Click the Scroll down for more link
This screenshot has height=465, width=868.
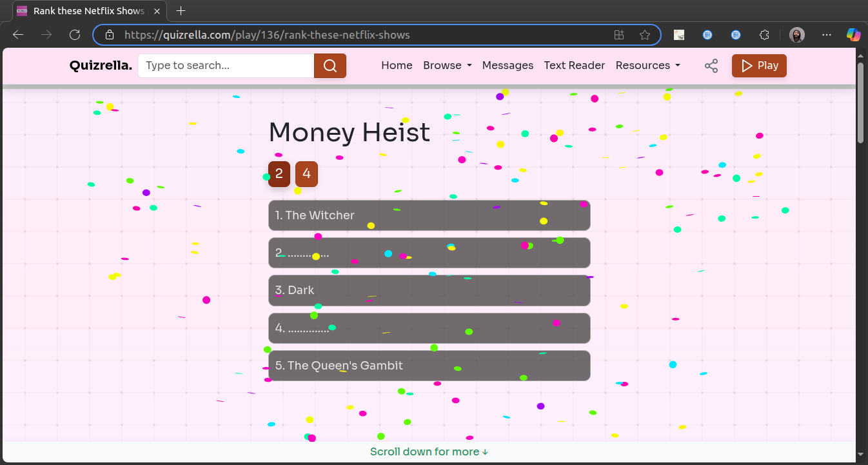[x=429, y=451]
